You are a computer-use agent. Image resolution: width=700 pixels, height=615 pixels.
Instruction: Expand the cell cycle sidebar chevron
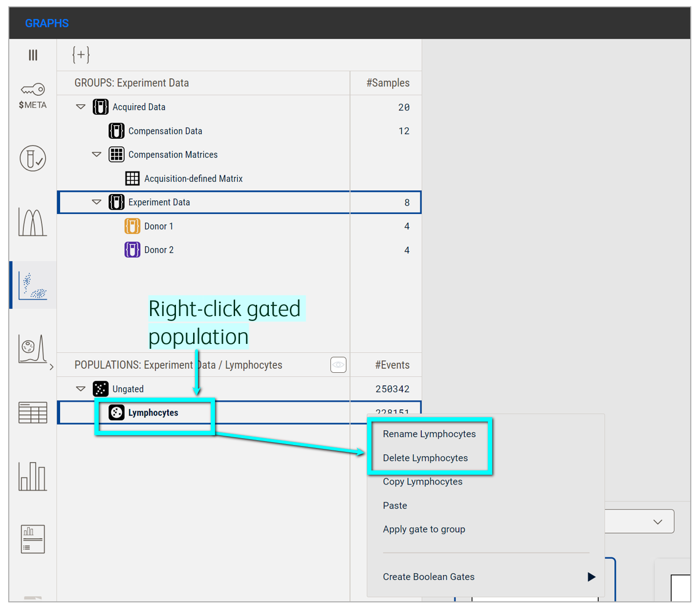tap(51, 367)
